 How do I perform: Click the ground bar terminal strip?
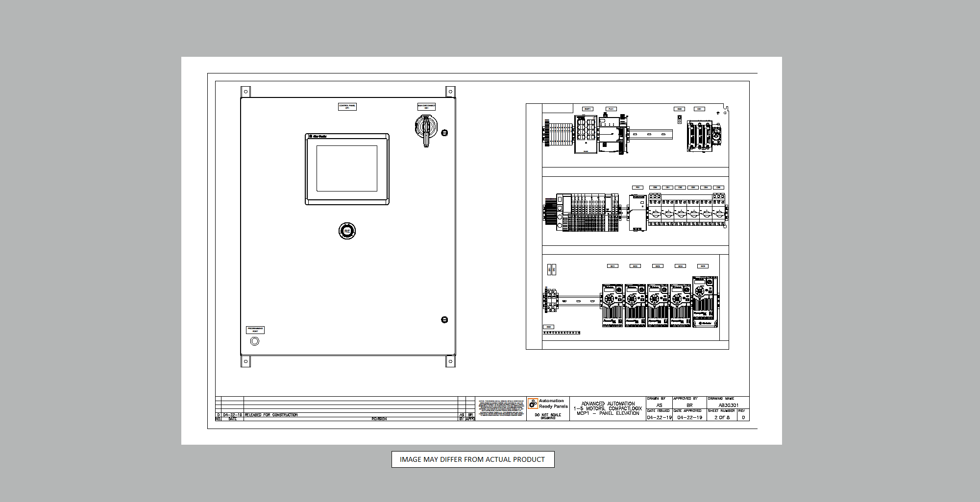(x=562, y=333)
